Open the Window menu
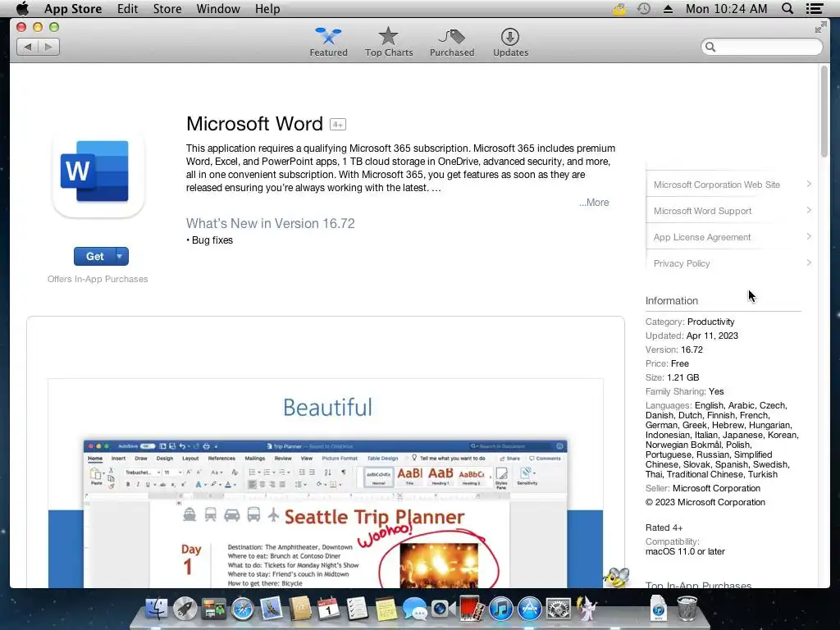This screenshot has width=840, height=630. click(x=218, y=8)
